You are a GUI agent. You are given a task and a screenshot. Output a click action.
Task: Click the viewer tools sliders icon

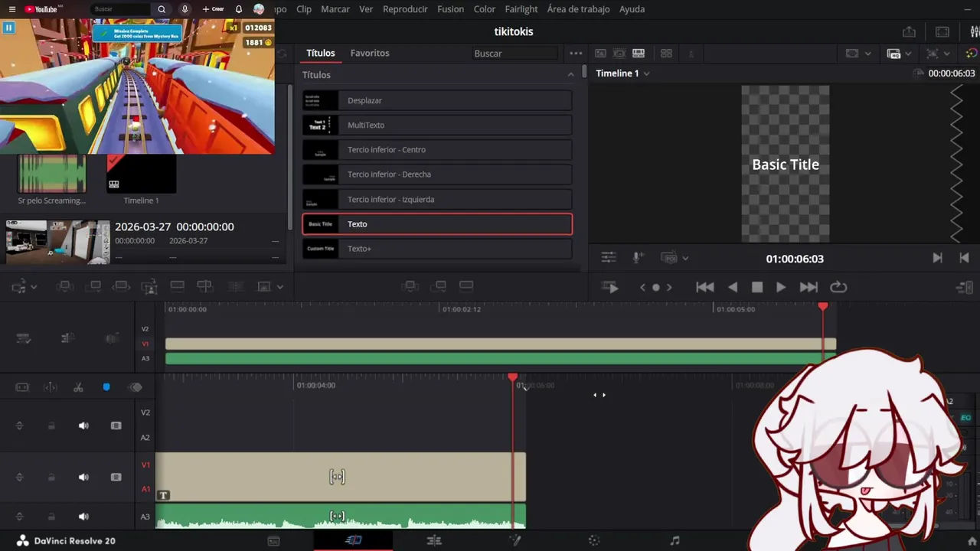pyautogui.click(x=609, y=258)
